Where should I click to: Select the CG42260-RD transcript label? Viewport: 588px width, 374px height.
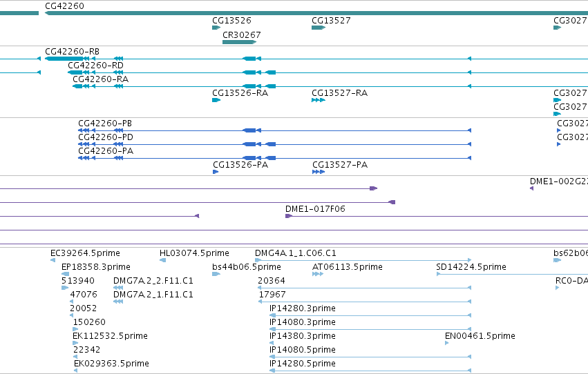click(x=95, y=66)
